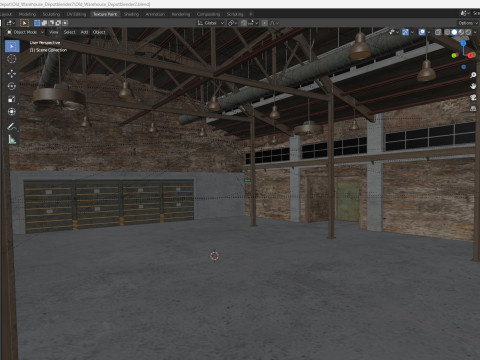The height and width of the screenshot is (360, 480).
Task: Open the overlays options dropdown arrow
Action: tap(429, 32)
